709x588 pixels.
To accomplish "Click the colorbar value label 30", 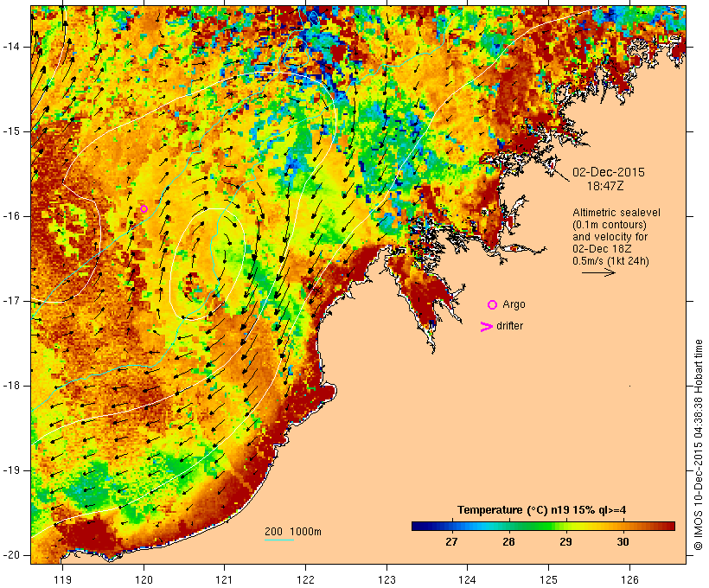I will click(623, 541).
